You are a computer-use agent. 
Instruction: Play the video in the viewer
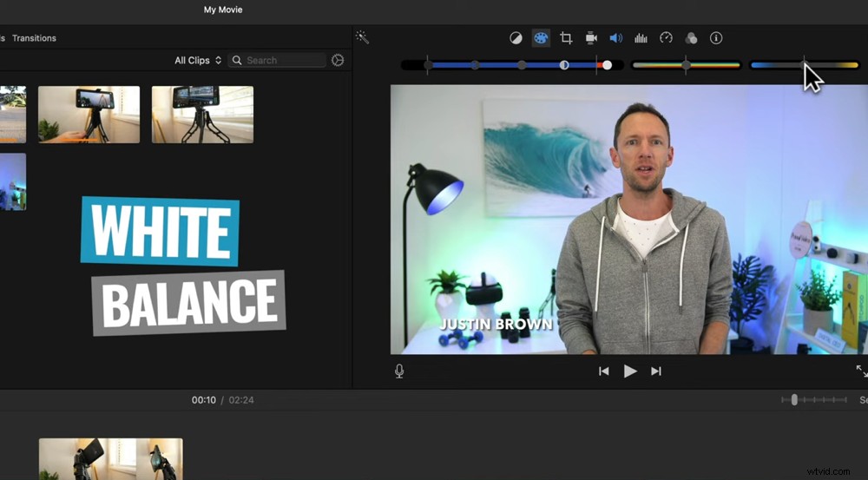pos(630,371)
